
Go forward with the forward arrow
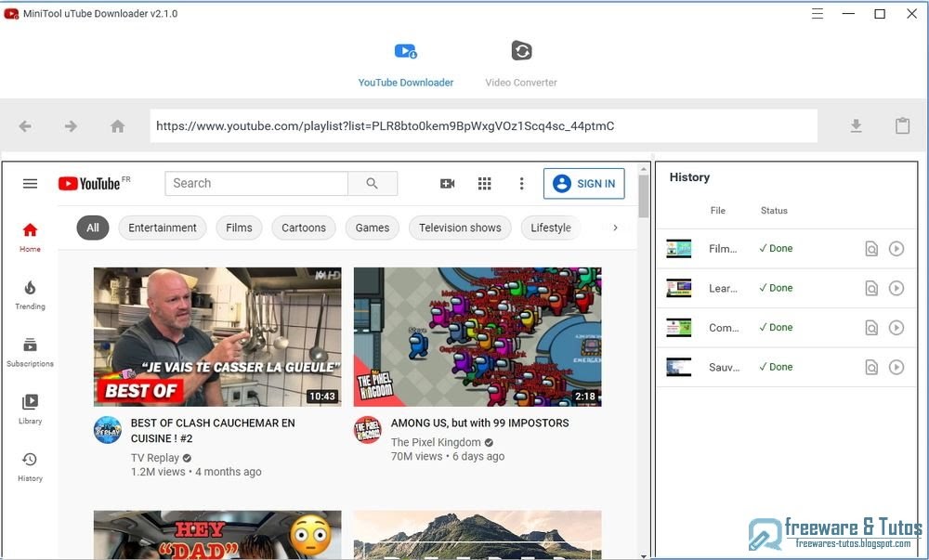[x=72, y=126]
